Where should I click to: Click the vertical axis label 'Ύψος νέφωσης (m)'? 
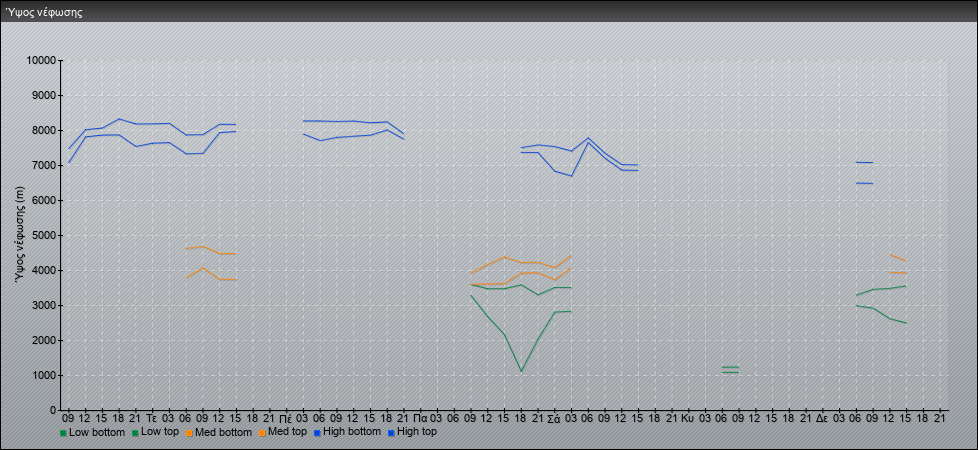point(21,235)
